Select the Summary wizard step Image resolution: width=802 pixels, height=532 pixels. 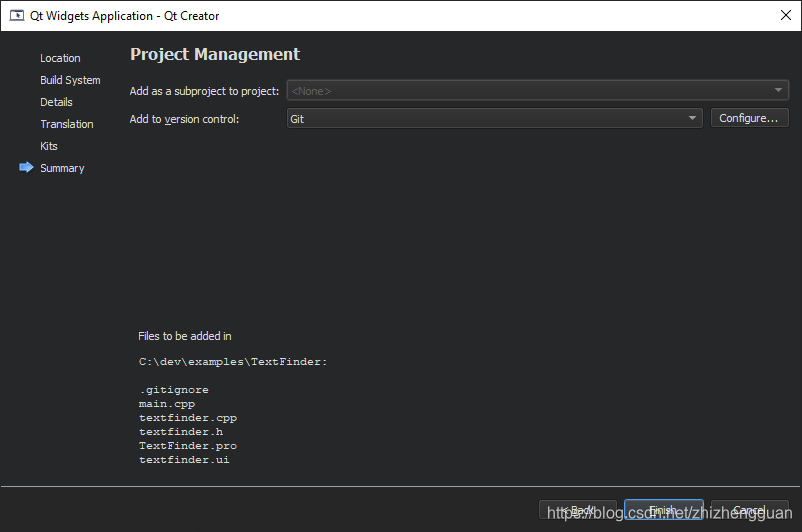click(62, 168)
